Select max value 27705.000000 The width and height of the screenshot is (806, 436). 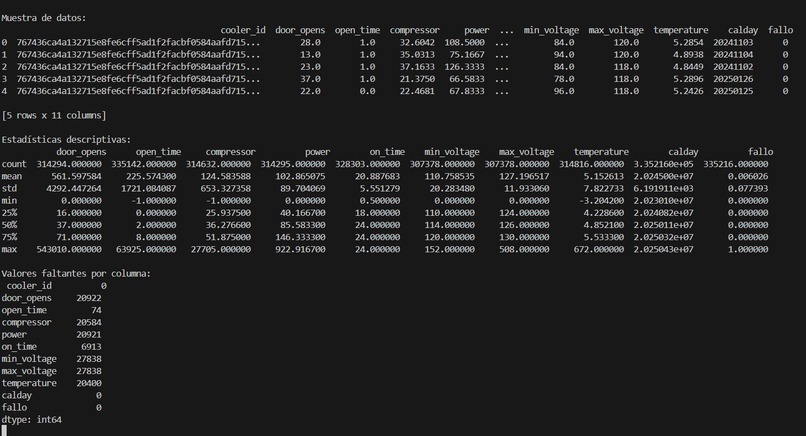(221, 249)
